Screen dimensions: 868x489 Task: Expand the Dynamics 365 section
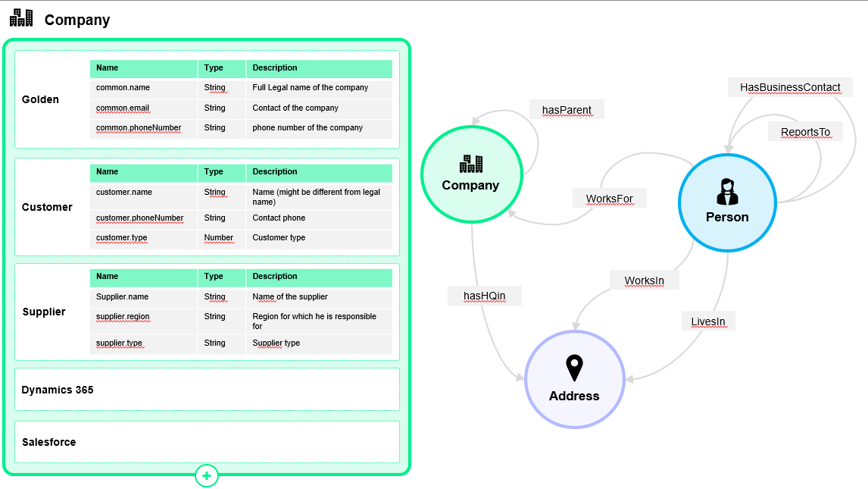point(58,390)
